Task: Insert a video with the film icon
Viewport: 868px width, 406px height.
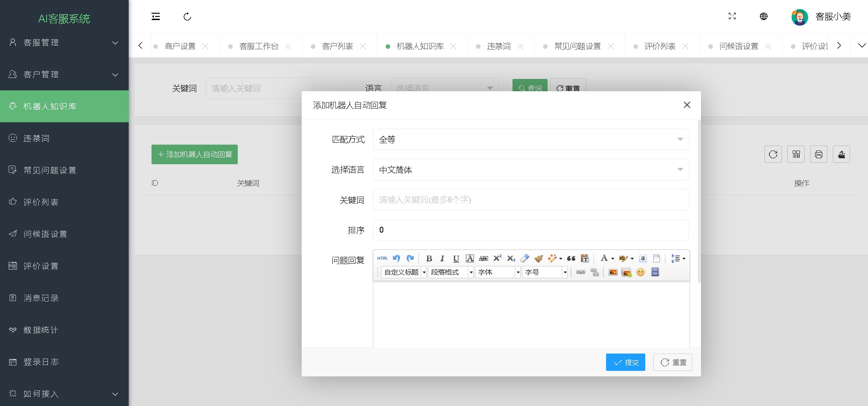Action: tap(655, 272)
